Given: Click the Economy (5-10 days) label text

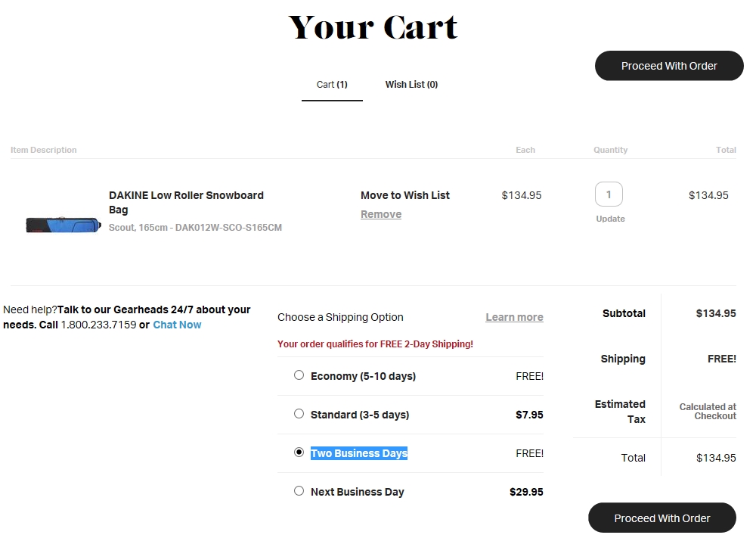Looking at the screenshot, I should tap(363, 376).
